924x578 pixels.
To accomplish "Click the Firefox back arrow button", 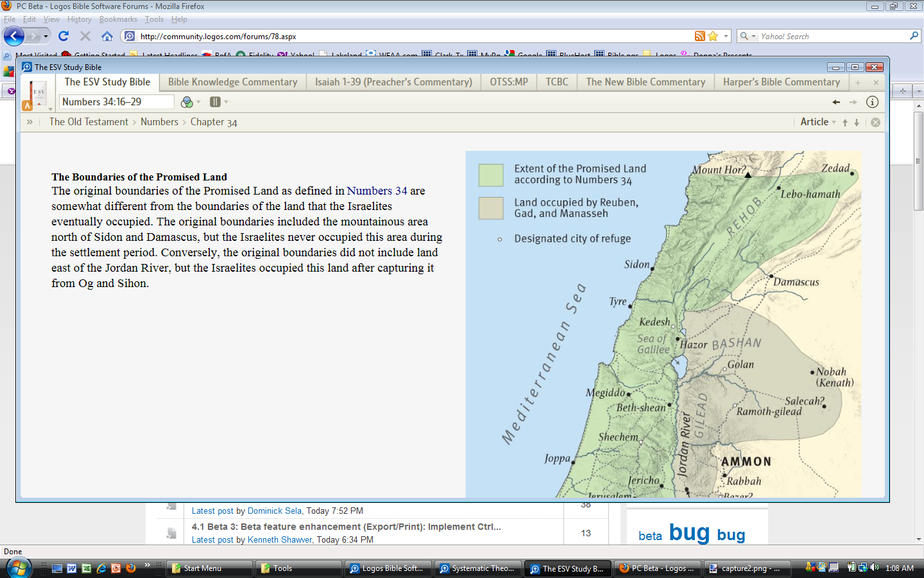I will pos(14,36).
